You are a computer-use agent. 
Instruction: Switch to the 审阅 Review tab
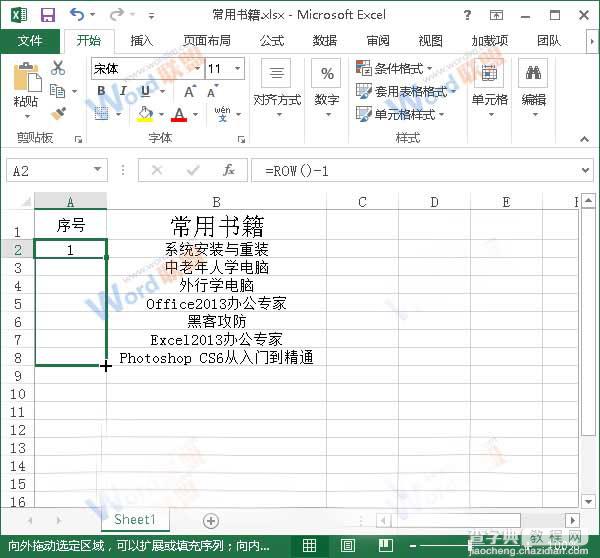pyautogui.click(x=378, y=41)
